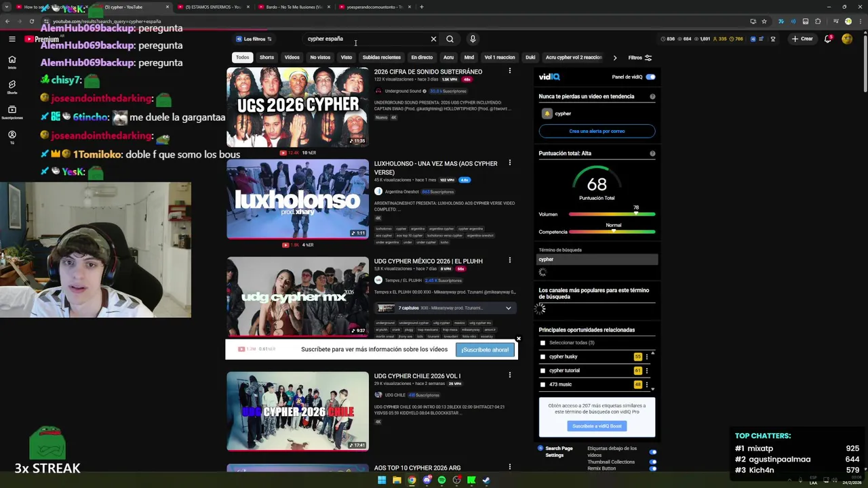The height and width of the screenshot is (488, 868).
Task: Show more filter chips with right arrow
Action: pos(614,58)
